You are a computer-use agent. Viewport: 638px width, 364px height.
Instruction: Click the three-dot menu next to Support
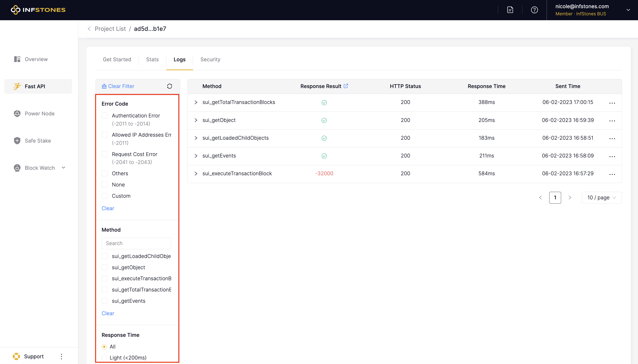[x=61, y=356]
